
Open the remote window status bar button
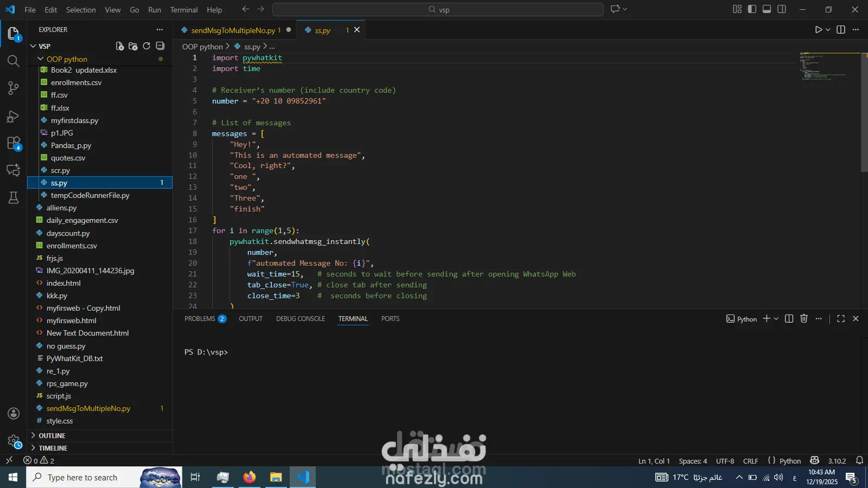pos(9,460)
